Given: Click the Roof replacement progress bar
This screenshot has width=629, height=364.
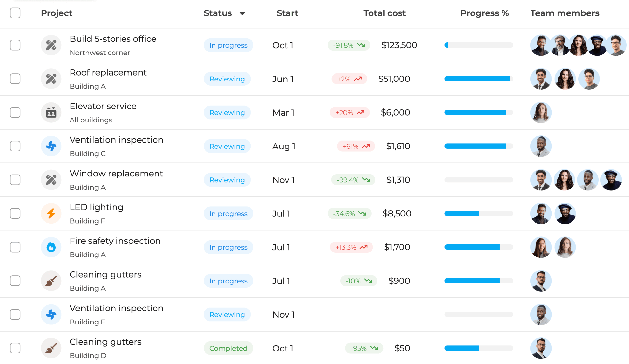Looking at the screenshot, I should point(478,79).
